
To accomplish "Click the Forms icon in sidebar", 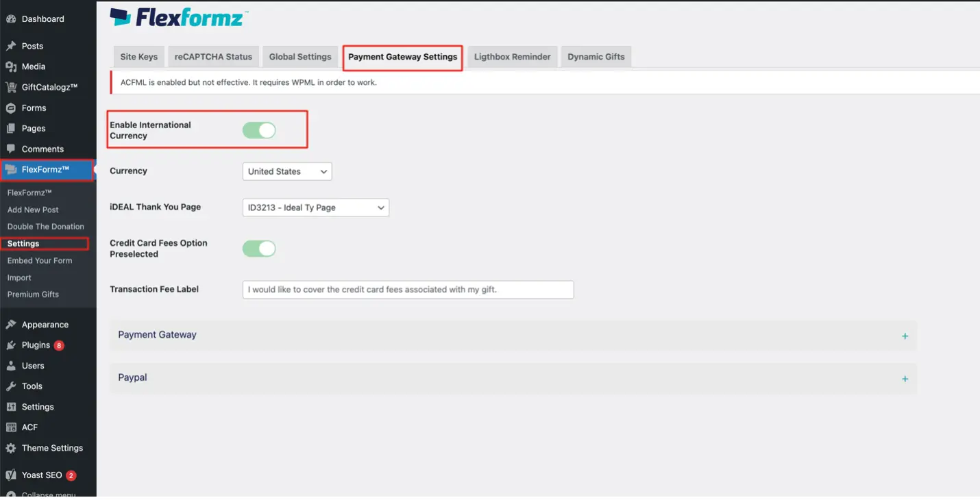I will coord(11,108).
